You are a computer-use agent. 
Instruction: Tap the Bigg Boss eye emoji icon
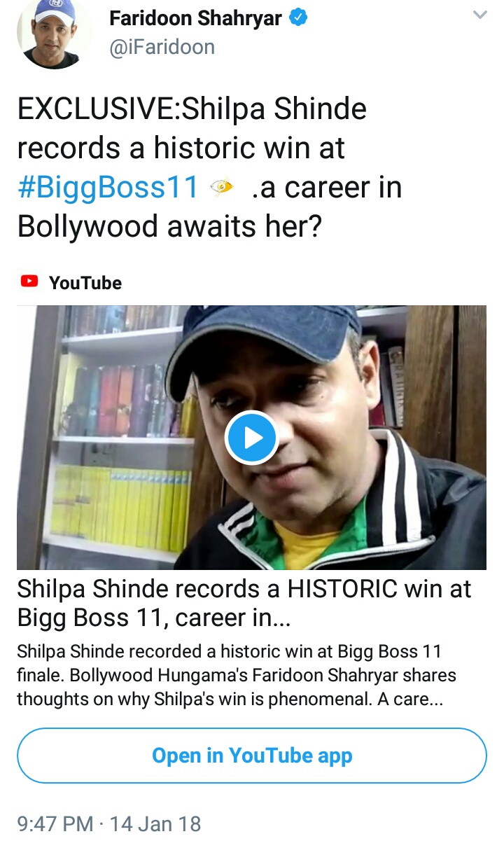point(223,188)
